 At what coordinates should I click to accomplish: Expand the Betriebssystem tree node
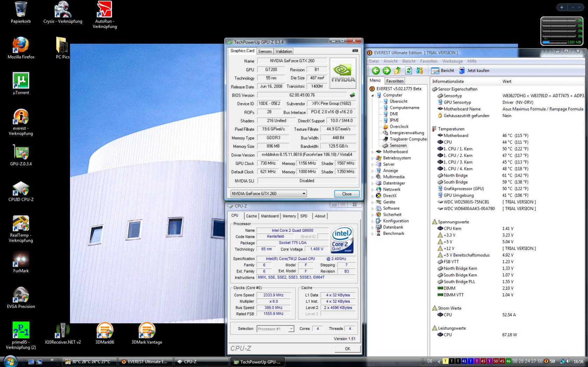coord(373,158)
